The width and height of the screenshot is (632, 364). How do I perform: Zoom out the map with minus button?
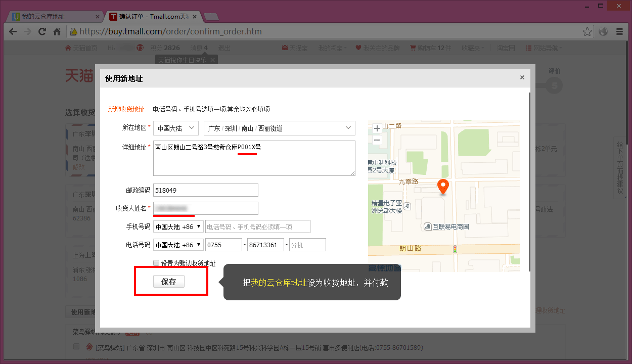(x=377, y=140)
